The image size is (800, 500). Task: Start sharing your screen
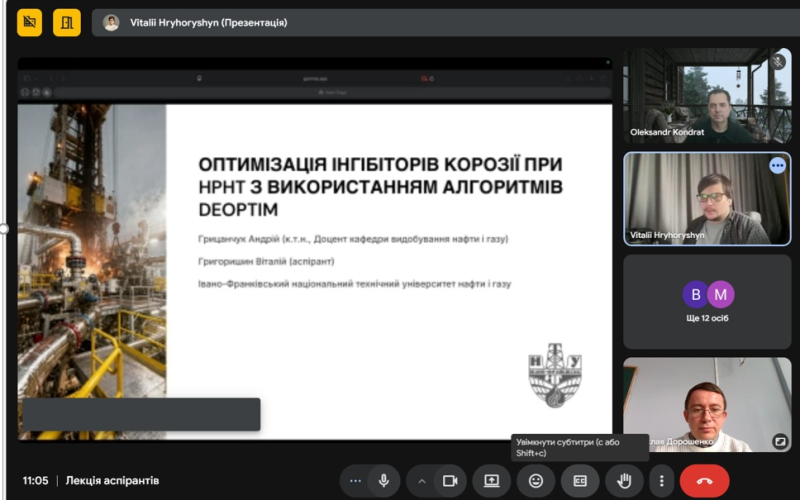492,481
